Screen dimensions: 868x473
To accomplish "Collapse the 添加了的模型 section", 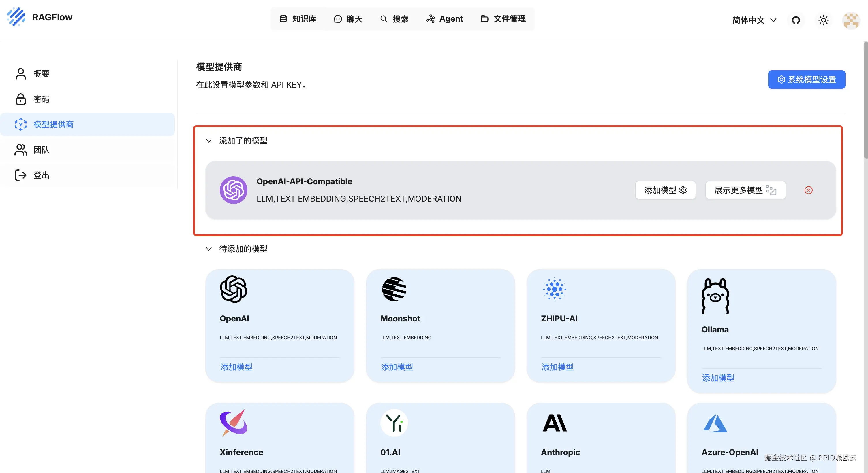I will [208, 141].
